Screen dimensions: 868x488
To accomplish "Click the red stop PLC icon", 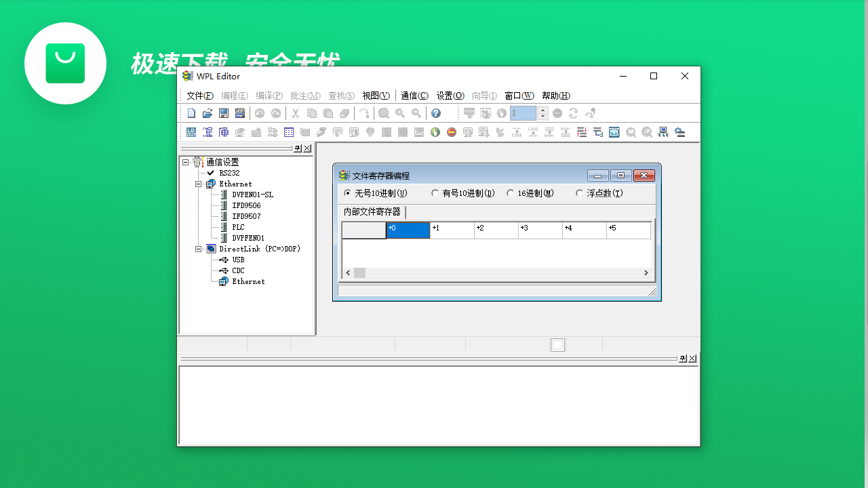I will tap(452, 132).
